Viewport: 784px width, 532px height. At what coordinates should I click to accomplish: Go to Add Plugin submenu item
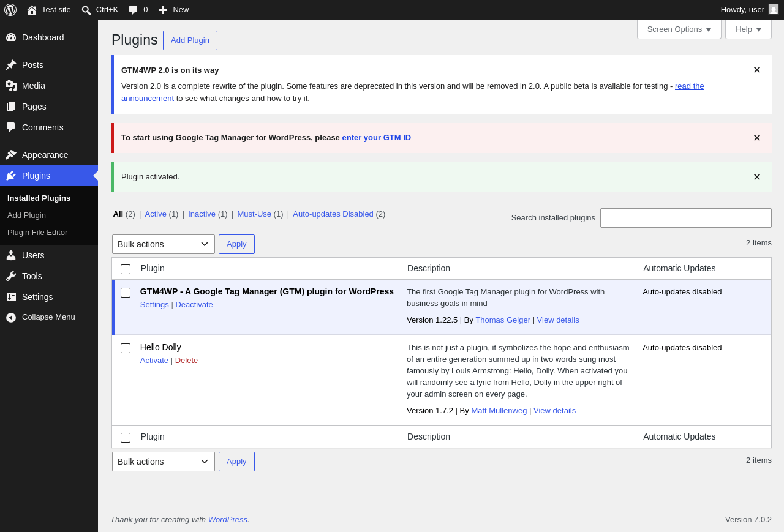pyautogui.click(x=26, y=215)
